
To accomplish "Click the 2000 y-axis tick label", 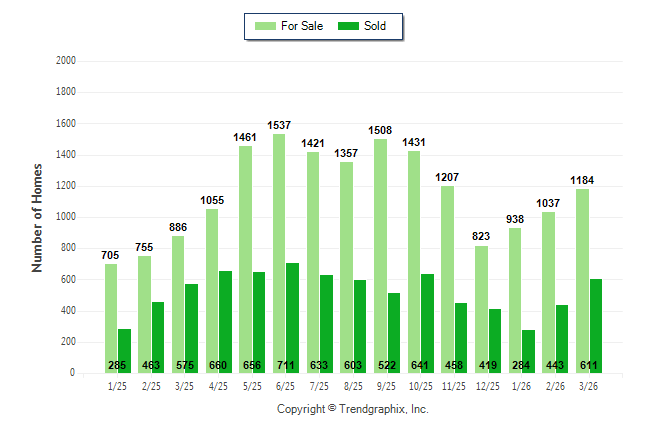I will [x=67, y=61].
